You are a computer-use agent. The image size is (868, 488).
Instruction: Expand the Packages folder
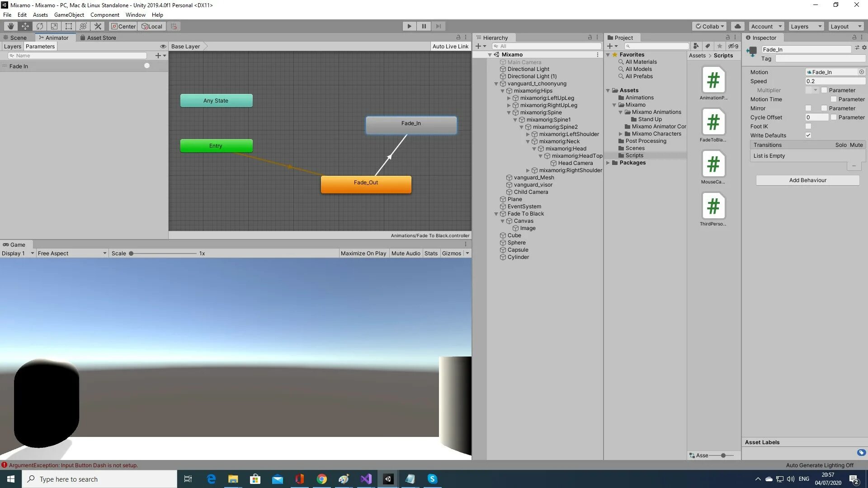coord(609,163)
